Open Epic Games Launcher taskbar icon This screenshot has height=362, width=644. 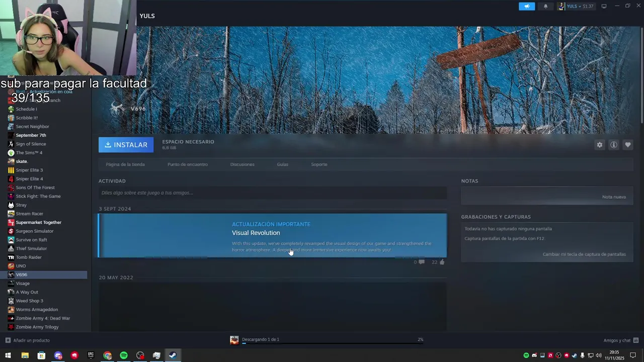click(91, 355)
